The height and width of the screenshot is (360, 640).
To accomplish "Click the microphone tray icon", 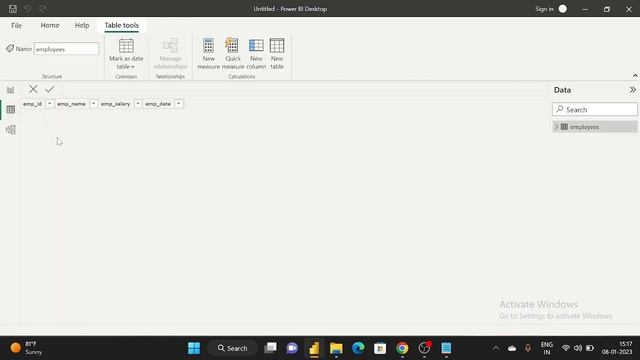I will pyautogui.click(x=528, y=348).
